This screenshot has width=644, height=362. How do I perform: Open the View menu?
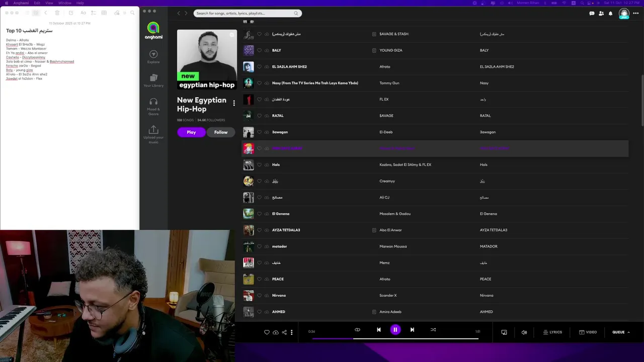click(x=49, y=3)
